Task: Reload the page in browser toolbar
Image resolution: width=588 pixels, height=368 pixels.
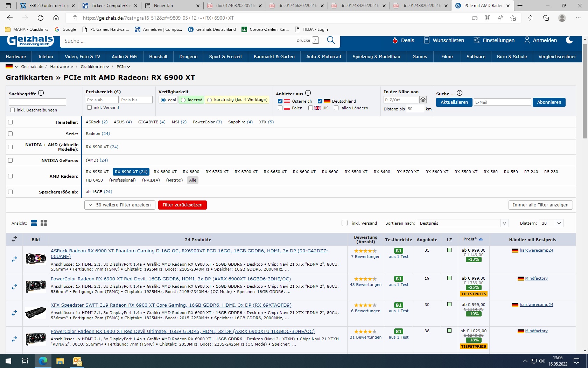Action: pyautogui.click(x=41, y=18)
